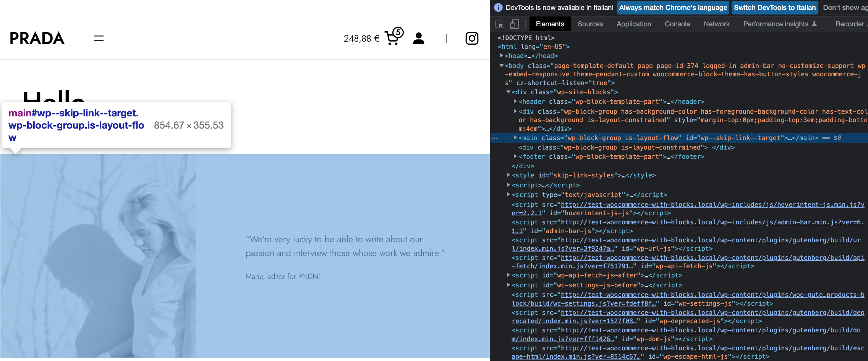Viewport: 868px width, 361px height.
Task: Open the dom/index.min.js script link
Action: pos(710,330)
